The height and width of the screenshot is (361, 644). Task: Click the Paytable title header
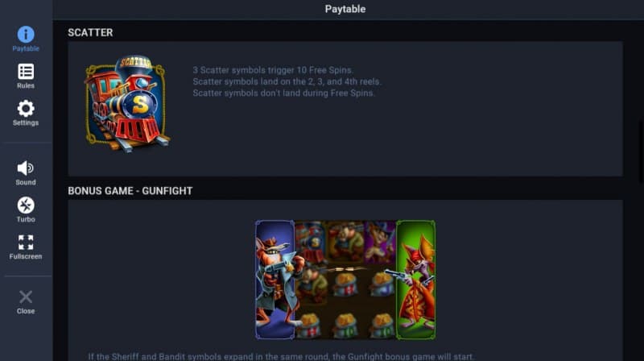click(x=345, y=9)
